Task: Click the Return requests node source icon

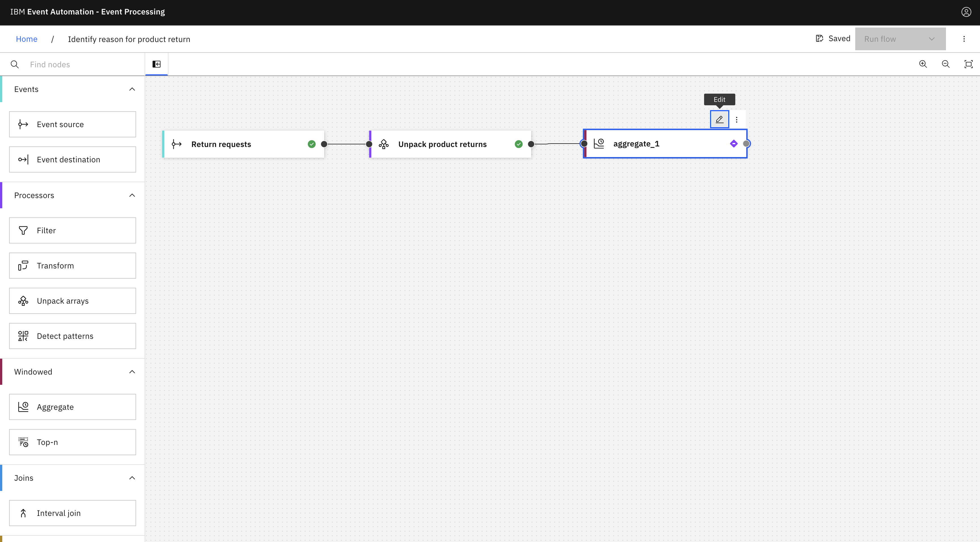Action: [x=177, y=144]
